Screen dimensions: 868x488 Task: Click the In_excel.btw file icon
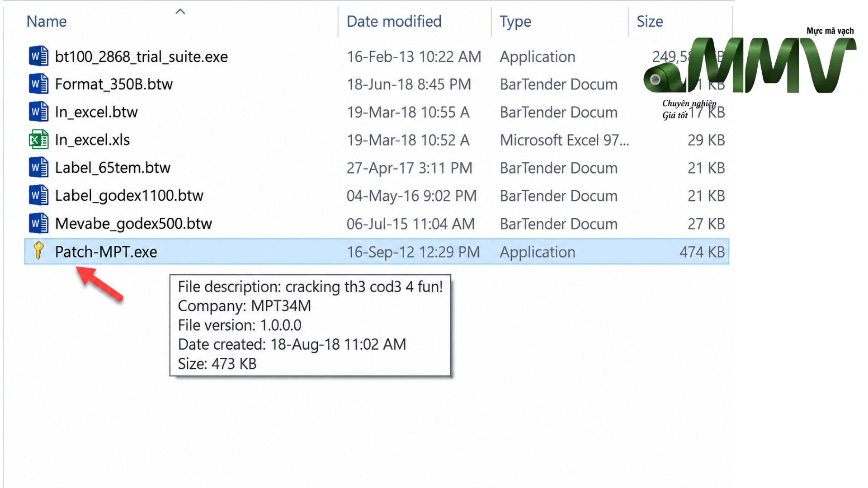click(38, 112)
